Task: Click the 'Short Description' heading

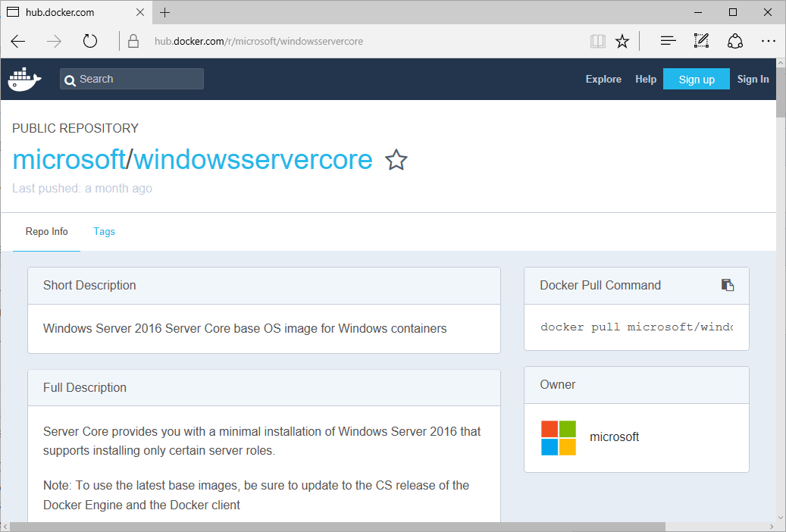Action: click(x=89, y=285)
